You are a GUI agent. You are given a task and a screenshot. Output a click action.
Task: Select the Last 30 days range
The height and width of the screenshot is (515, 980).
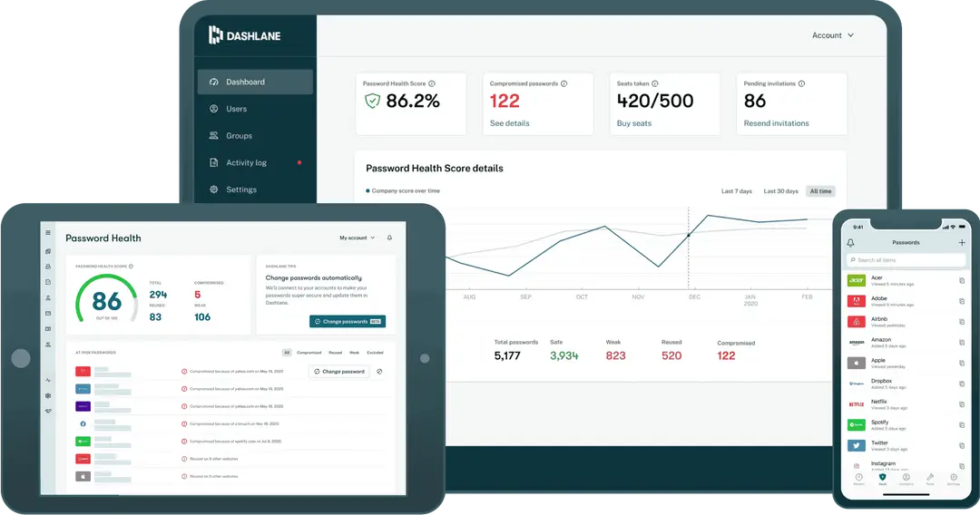(780, 191)
